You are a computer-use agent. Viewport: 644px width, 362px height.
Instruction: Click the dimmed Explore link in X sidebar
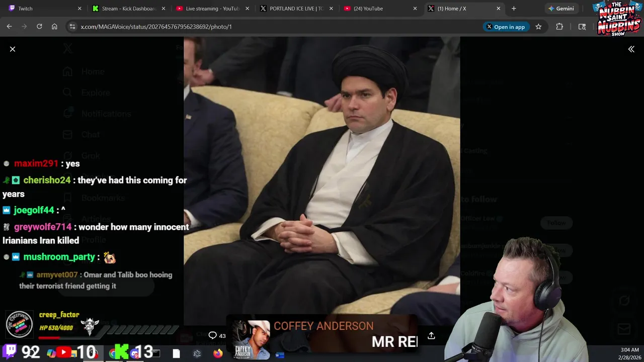pos(96,93)
